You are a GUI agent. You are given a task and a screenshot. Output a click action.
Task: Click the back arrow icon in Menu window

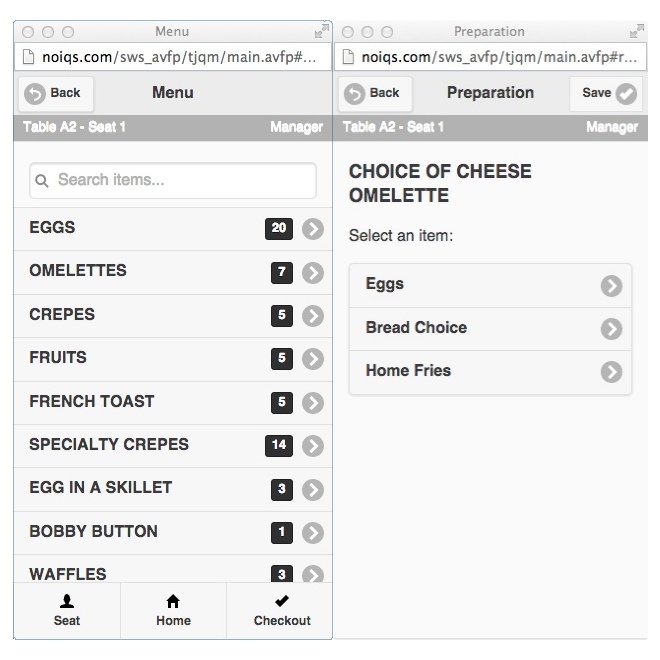[x=35, y=94]
